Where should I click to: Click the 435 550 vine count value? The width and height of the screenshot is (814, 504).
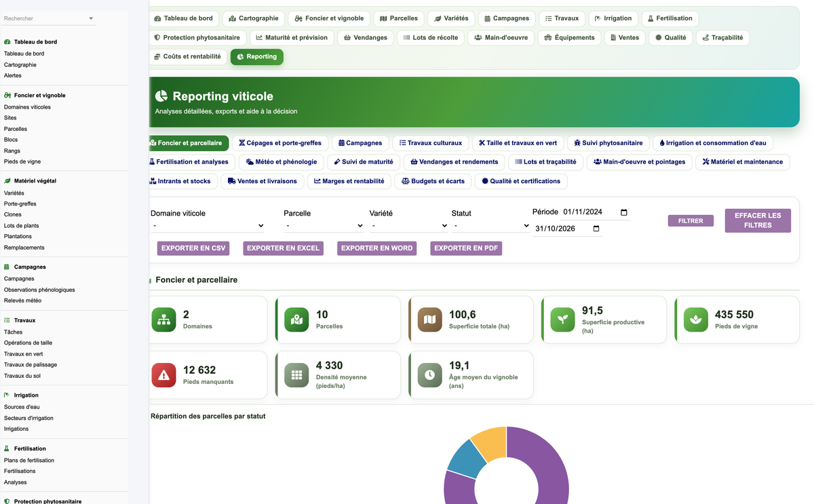734,315
